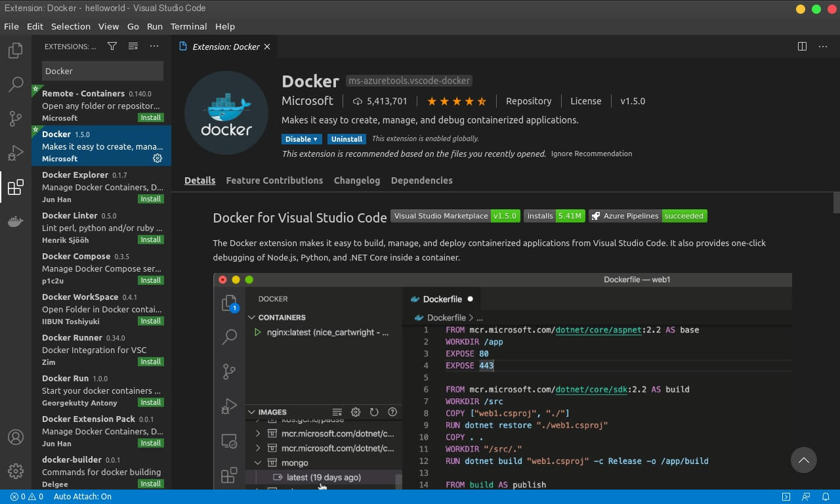Open editor more actions ellipsis
The width and height of the screenshot is (840, 504).
[823, 47]
